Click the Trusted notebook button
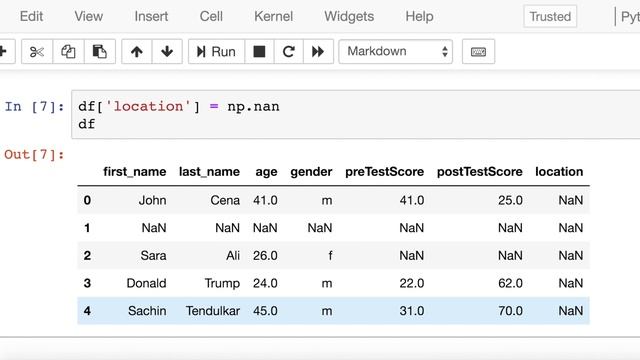 [x=550, y=16]
